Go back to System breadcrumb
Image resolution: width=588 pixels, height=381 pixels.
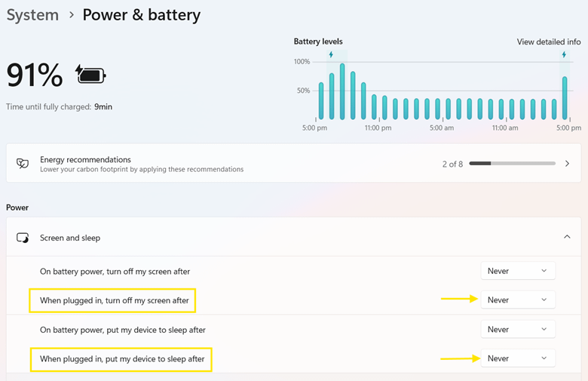click(x=32, y=15)
